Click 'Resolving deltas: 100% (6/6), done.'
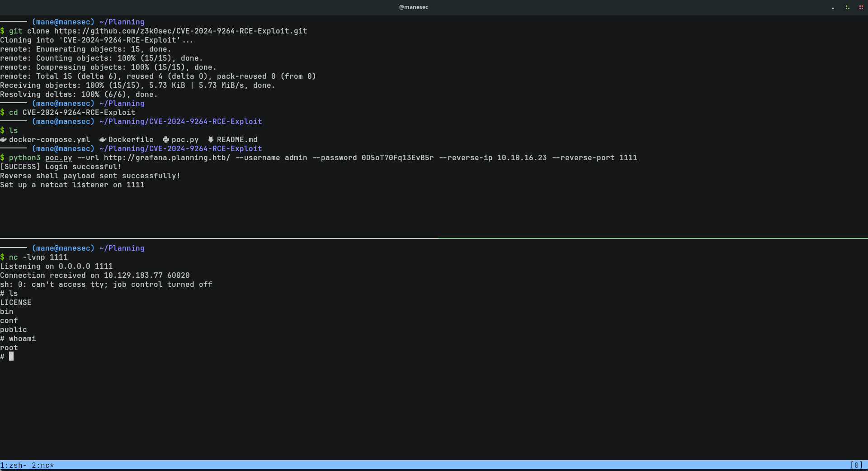Viewport: 868px width, 471px height. tap(79, 94)
